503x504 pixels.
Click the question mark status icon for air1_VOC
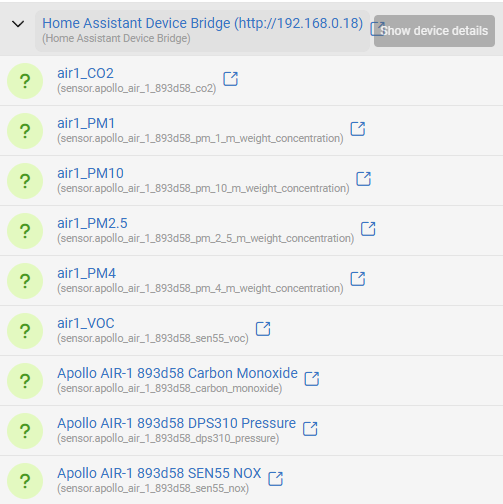pos(25,331)
